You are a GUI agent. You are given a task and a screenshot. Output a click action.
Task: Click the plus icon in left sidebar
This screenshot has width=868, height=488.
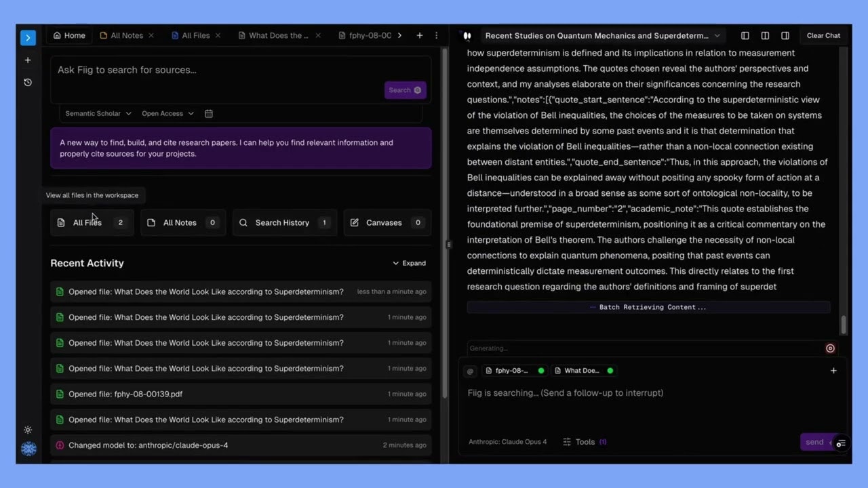click(x=28, y=60)
